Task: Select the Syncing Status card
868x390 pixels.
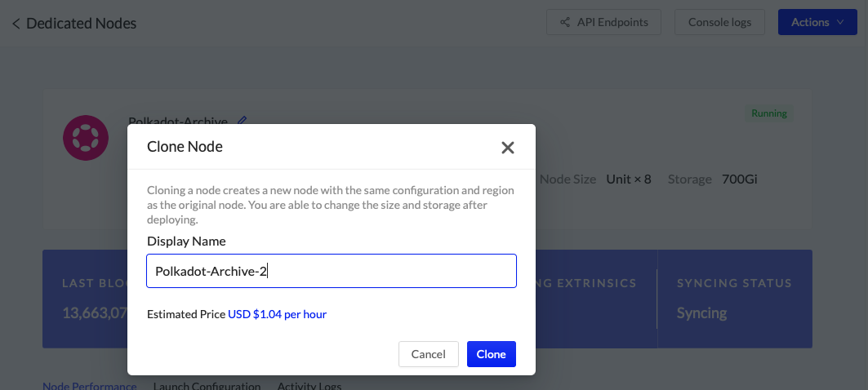Action: (734, 299)
